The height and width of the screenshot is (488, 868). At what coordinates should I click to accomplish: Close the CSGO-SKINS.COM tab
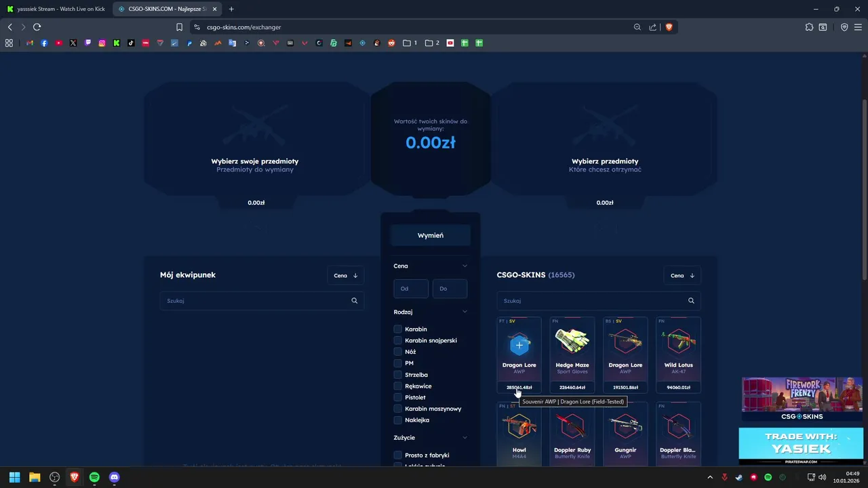click(215, 9)
